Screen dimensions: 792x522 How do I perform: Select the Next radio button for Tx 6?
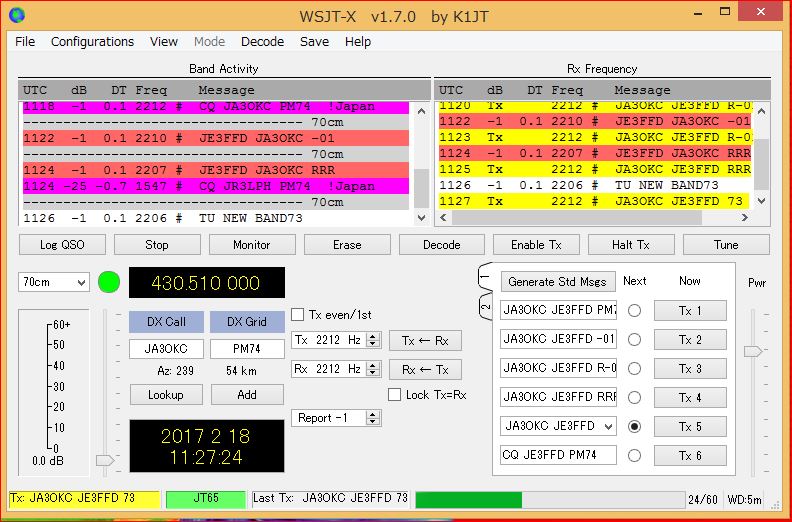[x=634, y=456]
